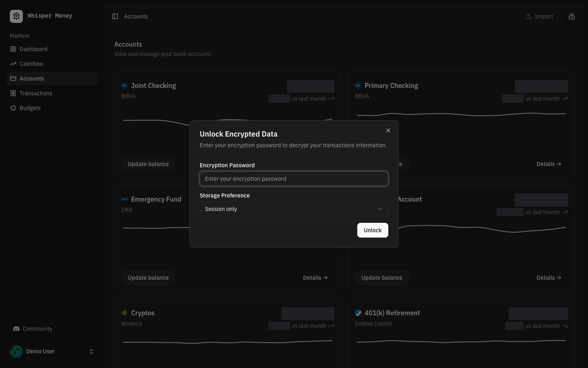Image resolution: width=588 pixels, height=368 pixels.
Task: Open the Transactions section
Action: (36, 93)
